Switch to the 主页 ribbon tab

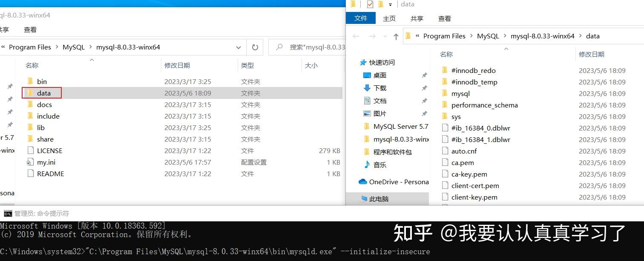(390, 18)
